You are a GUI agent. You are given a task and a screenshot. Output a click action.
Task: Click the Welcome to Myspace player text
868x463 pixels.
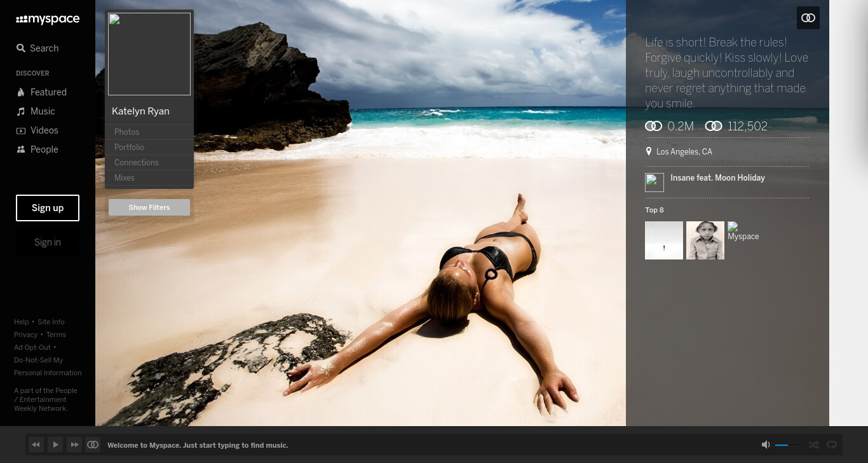(198, 445)
